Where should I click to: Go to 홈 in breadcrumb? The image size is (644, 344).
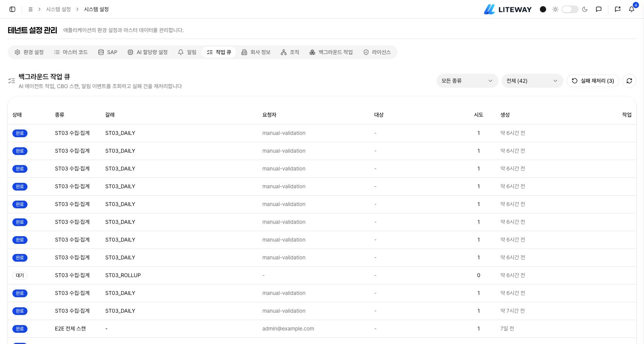pos(31,9)
